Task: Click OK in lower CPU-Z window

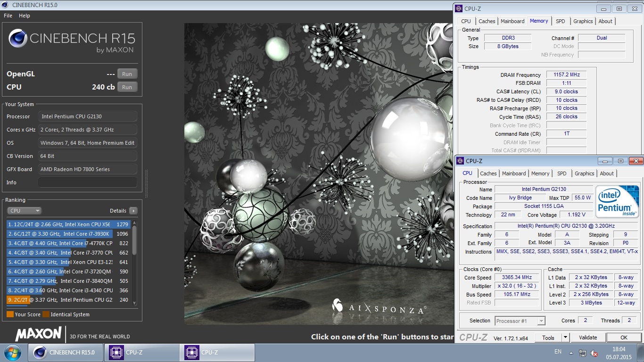Action: (624, 337)
